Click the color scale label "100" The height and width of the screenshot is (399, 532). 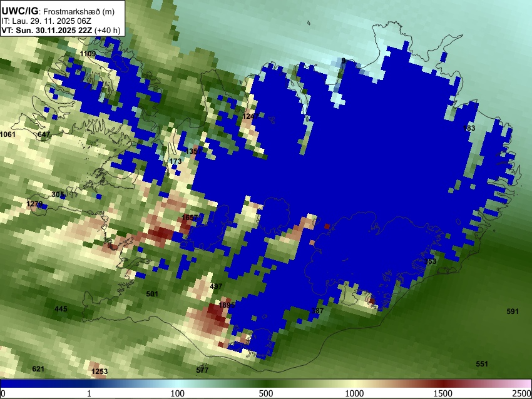177,393
